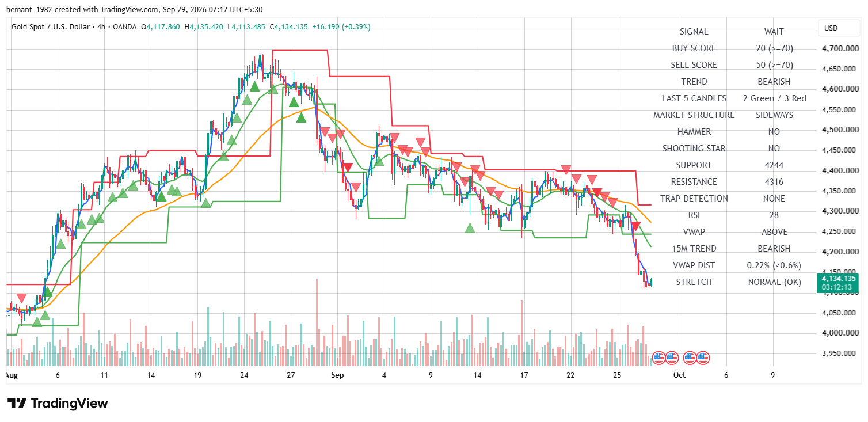Viewport: 868px width, 422px height.
Task: Click the VWAP DIST value '0.22% (<0.6%)'
Action: point(774,265)
